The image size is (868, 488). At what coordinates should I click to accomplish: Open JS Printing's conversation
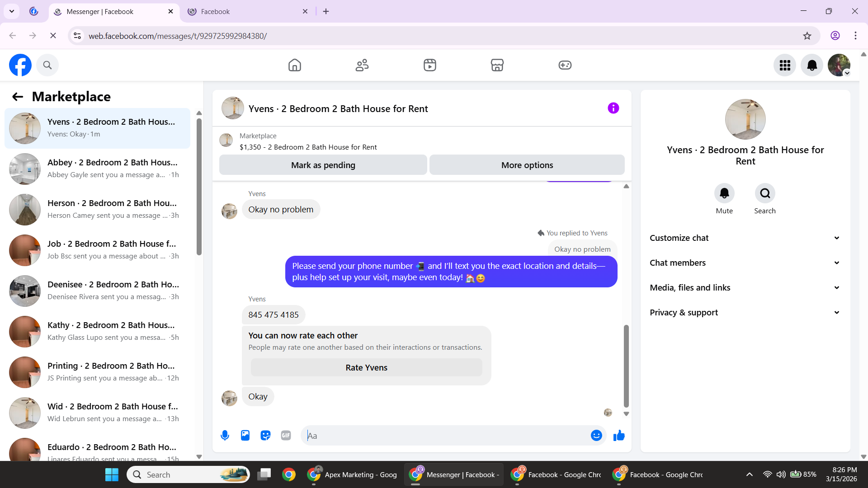(97, 372)
